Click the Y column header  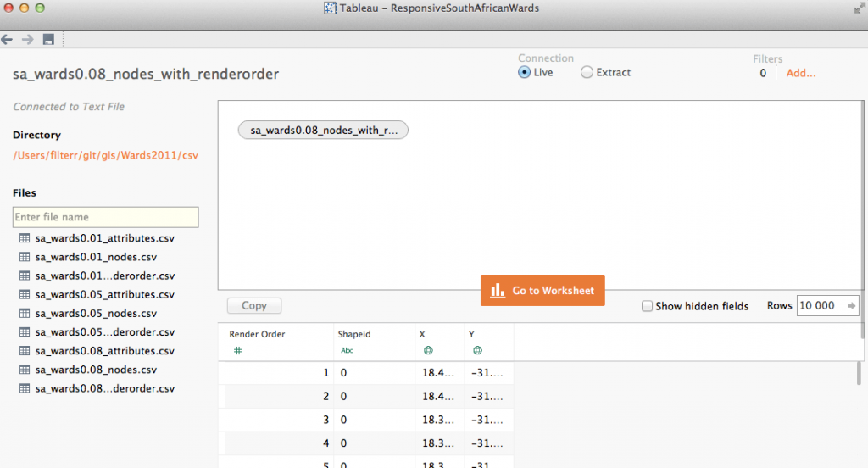pyautogui.click(x=471, y=335)
